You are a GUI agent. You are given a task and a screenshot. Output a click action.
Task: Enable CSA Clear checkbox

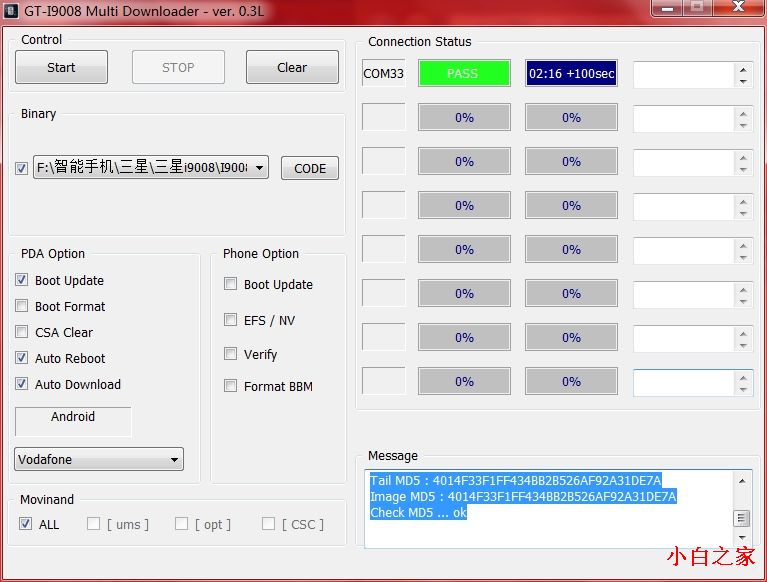22,332
